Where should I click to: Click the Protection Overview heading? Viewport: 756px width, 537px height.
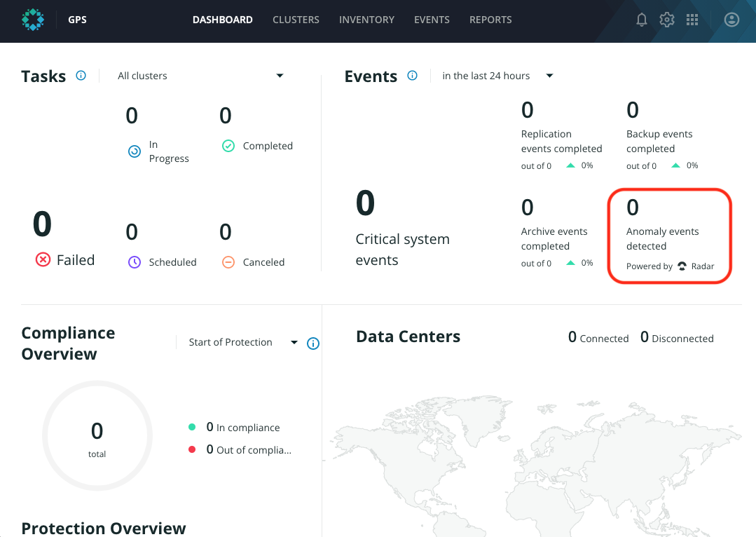tap(104, 529)
